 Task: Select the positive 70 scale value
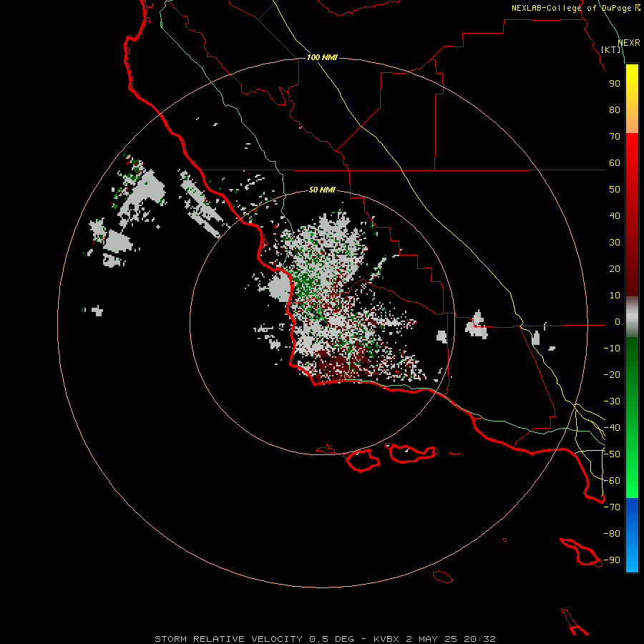pos(615,137)
